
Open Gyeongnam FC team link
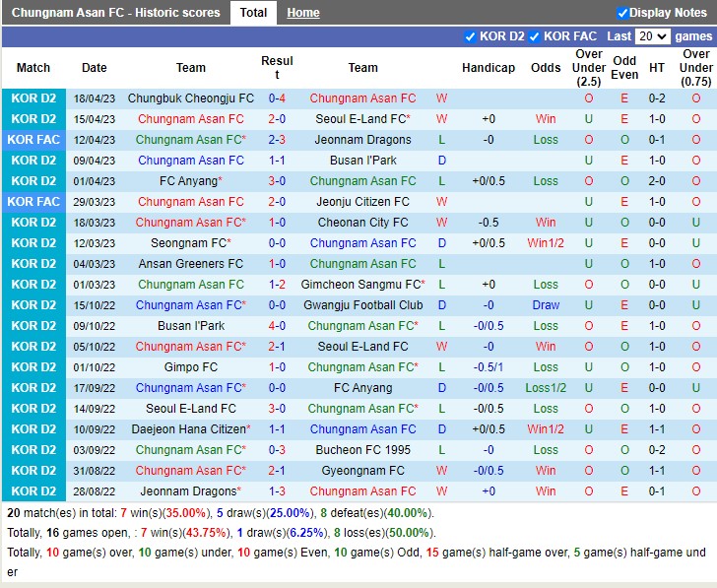tap(363, 471)
